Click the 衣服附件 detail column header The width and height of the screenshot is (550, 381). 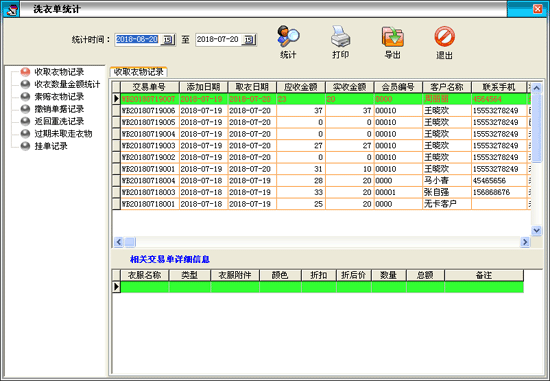coord(235,275)
